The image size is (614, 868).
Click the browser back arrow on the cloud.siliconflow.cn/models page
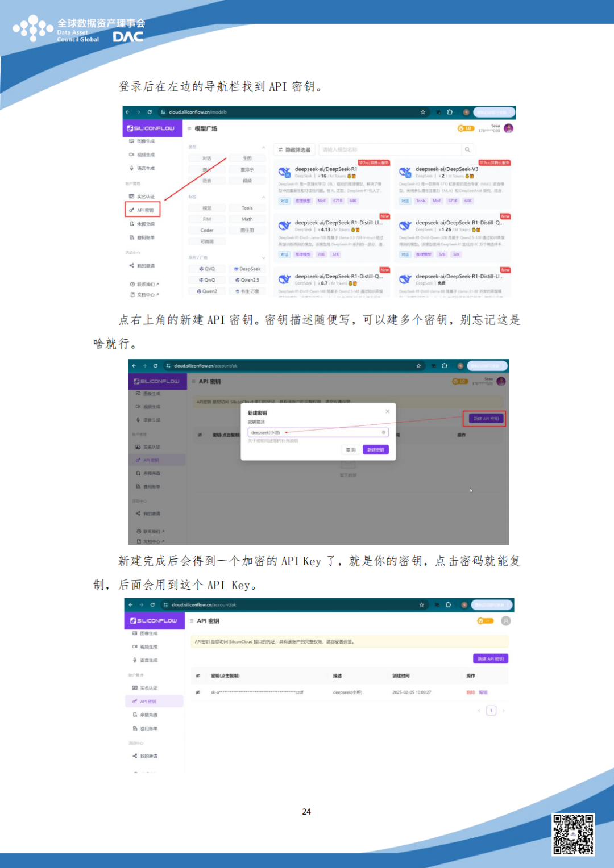(127, 112)
